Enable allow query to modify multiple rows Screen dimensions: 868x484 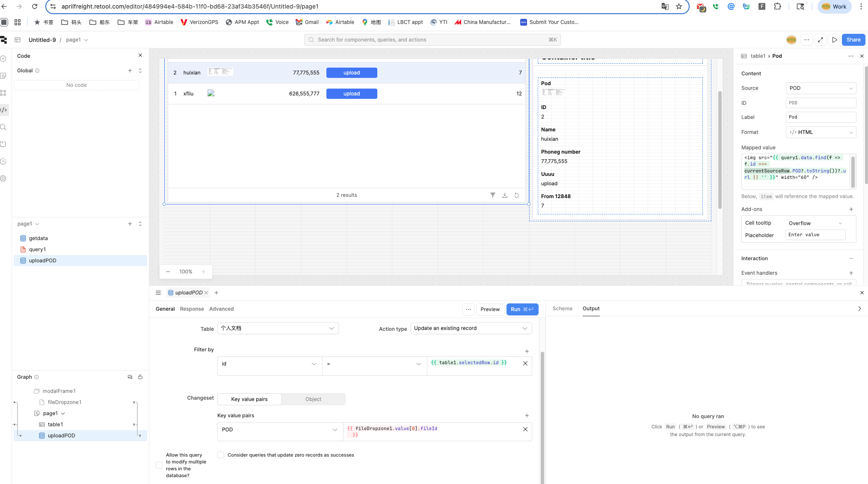(159, 465)
